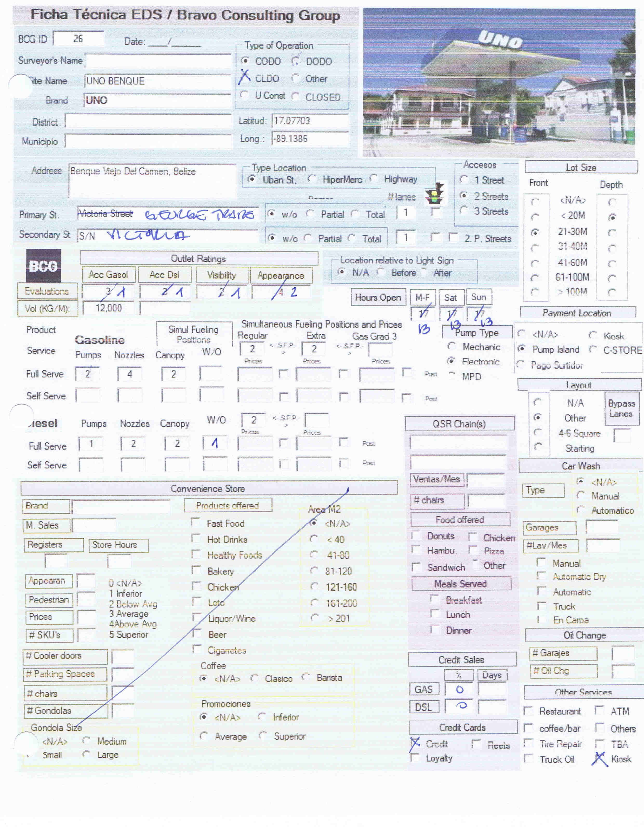Click the Products offered header
This screenshot has width=644, height=839.
[x=228, y=505]
